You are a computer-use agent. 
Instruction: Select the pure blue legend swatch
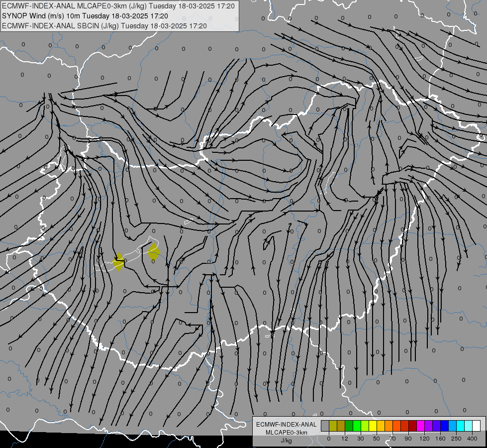pyautogui.click(x=445, y=426)
